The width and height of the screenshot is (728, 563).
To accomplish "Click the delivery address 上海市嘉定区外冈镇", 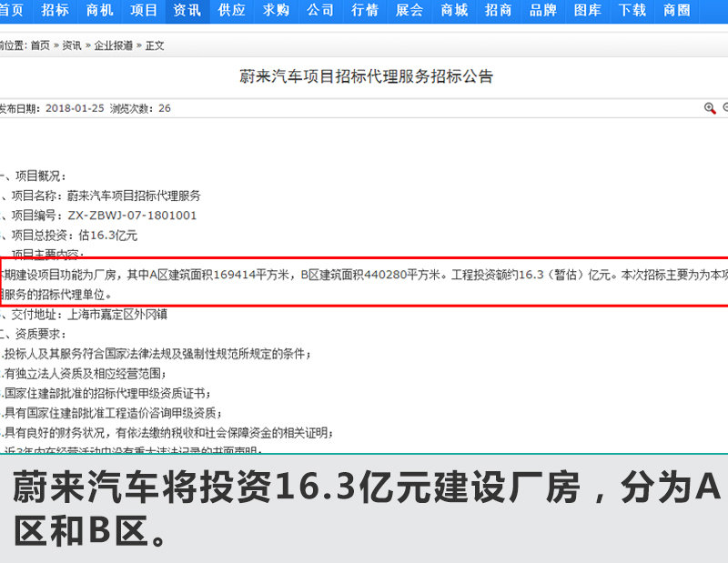I will 117,315.
